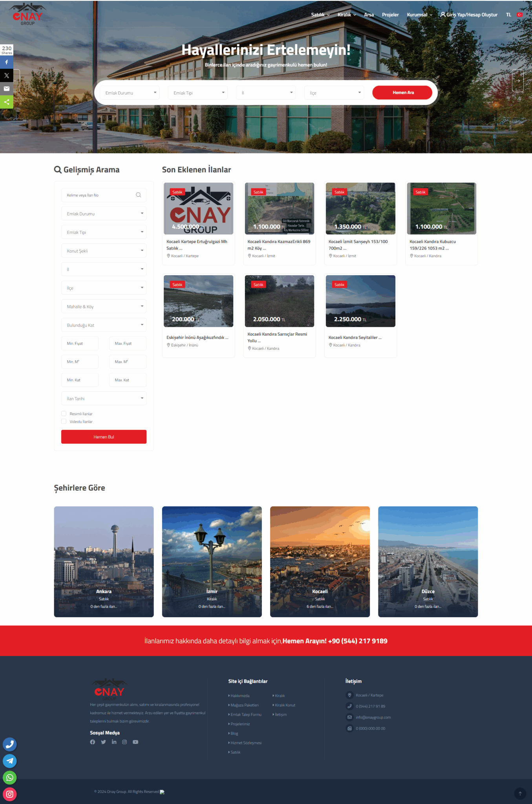Screen dimensions: 532x804
Task: Open hero İlçe dropdown
Action: pyautogui.click(x=334, y=93)
